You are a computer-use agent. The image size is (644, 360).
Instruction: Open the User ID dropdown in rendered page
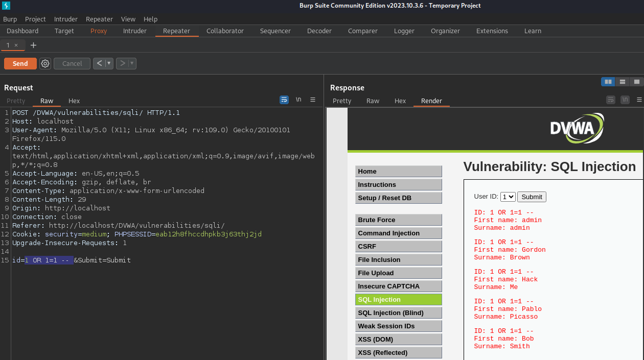(508, 197)
